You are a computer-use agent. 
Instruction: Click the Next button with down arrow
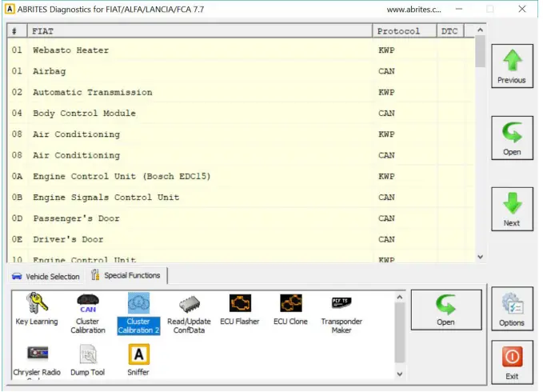pyautogui.click(x=512, y=209)
